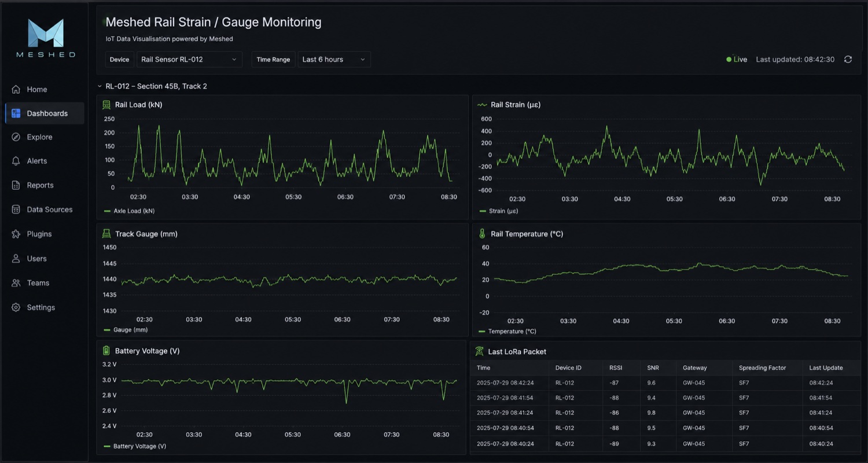Click the Last LoRa Packet antenna icon
The height and width of the screenshot is (463, 868).
tap(479, 351)
